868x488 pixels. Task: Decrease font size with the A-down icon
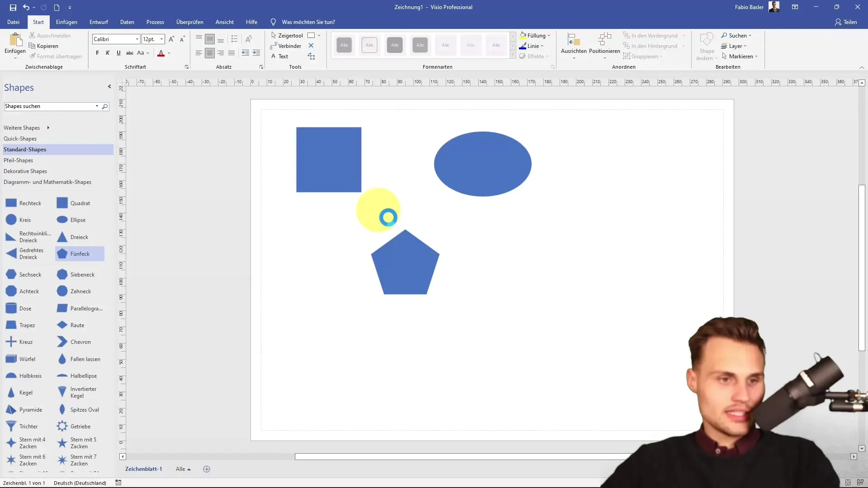tap(182, 39)
